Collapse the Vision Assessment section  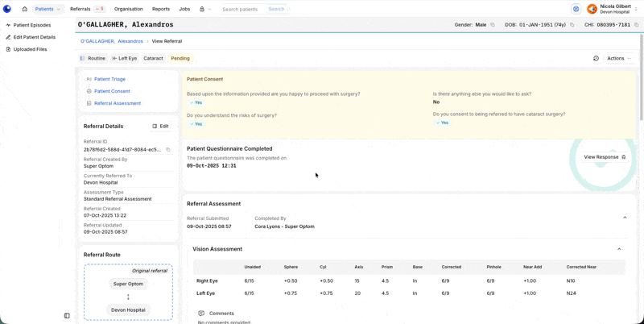click(x=619, y=249)
